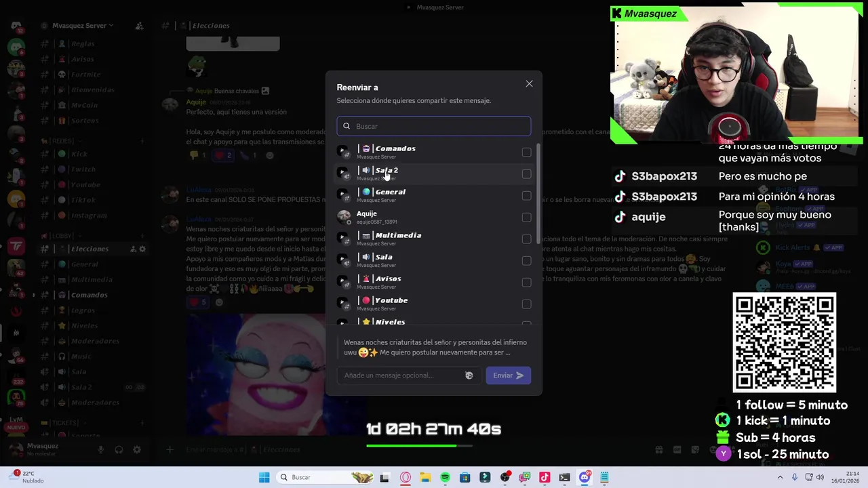Viewport: 868px width, 488px height.
Task: Add reaction next to eggplant reaction
Action: point(270,155)
